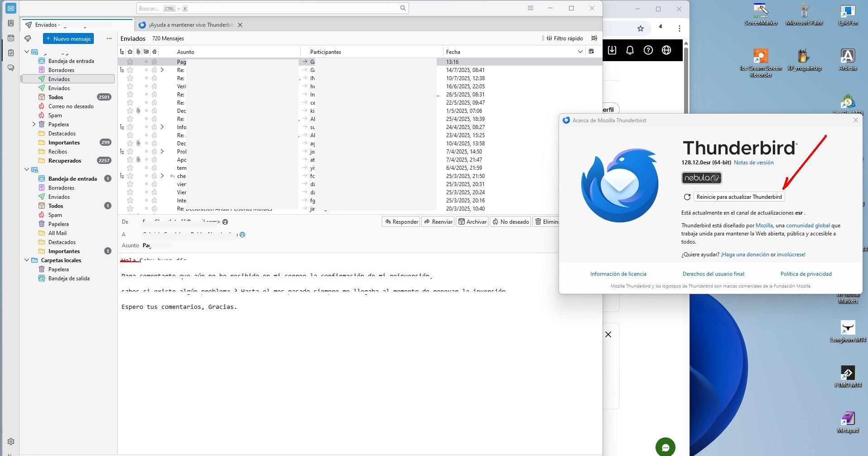Expand the thread dated 14/7/2025, 08:41
Viewport: 868px width, 456px height.
162,70
